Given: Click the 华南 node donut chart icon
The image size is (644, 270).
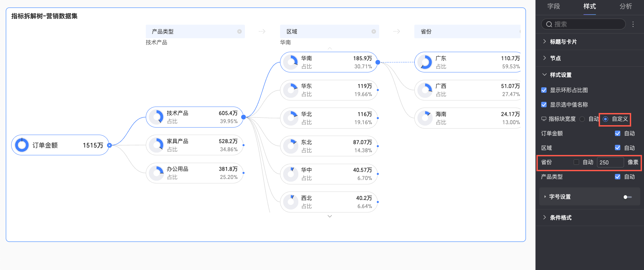Looking at the screenshot, I should (291, 62).
